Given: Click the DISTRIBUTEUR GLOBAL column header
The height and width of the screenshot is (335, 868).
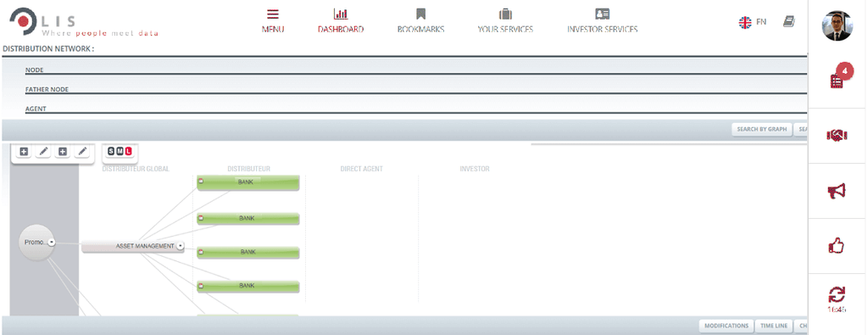Looking at the screenshot, I should click(x=136, y=169).
